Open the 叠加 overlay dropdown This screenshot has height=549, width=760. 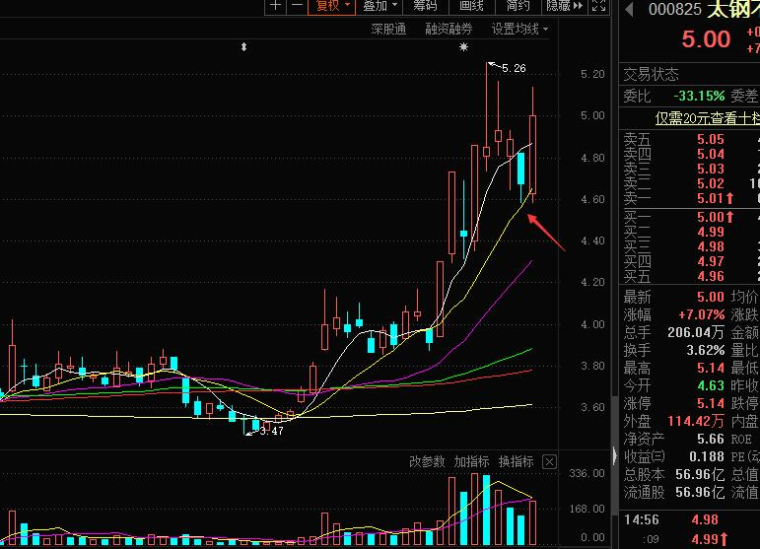click(x=380, y=6)
